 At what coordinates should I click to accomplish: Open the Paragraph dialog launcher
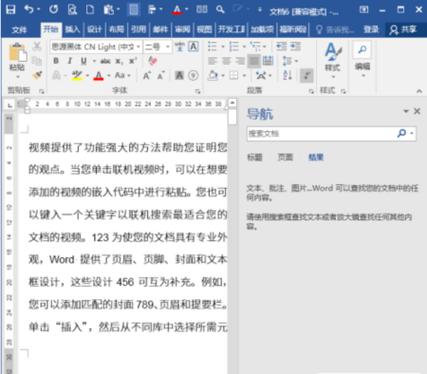point(311,91)
